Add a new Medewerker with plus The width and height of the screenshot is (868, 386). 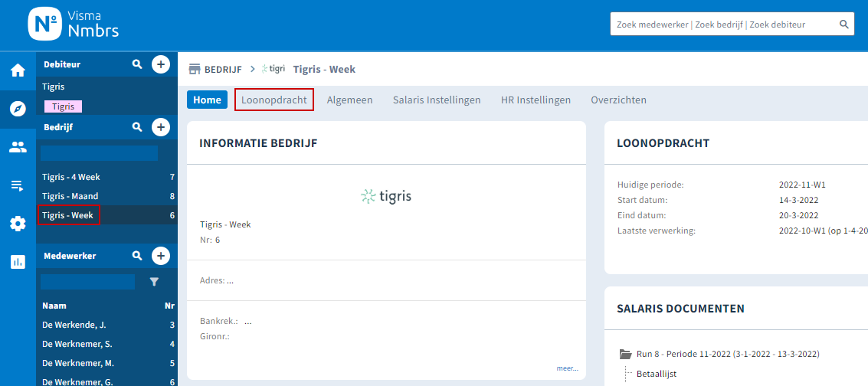point(161,256)
